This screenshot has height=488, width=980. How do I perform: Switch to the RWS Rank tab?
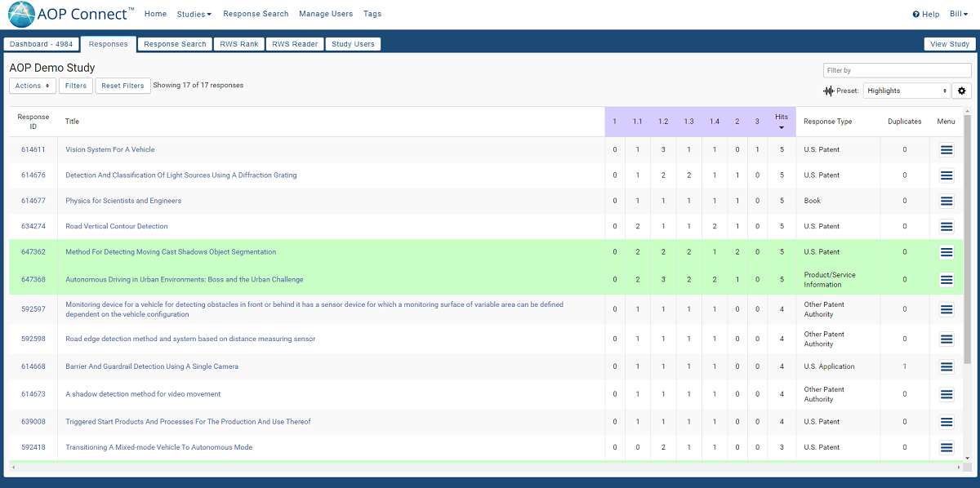click(239, 44)
